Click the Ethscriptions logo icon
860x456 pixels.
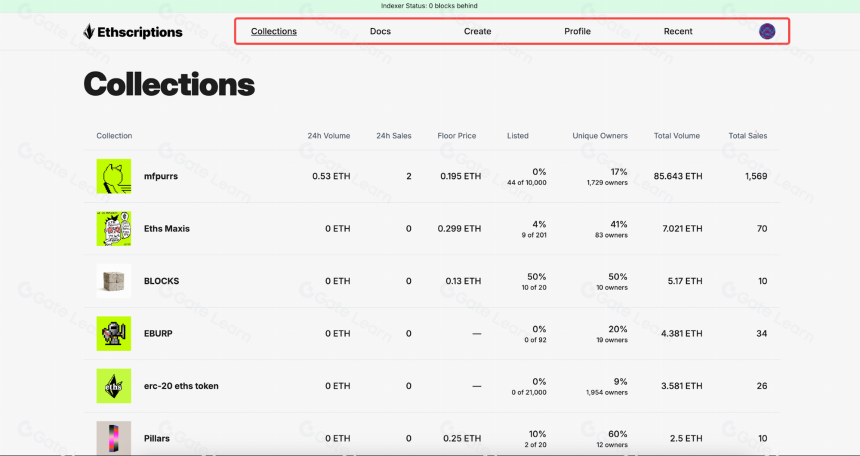pyautogui.click(x=89, y=32)
